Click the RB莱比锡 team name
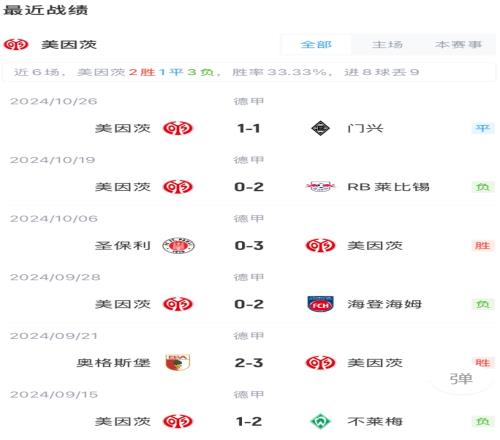 [388, 187]
